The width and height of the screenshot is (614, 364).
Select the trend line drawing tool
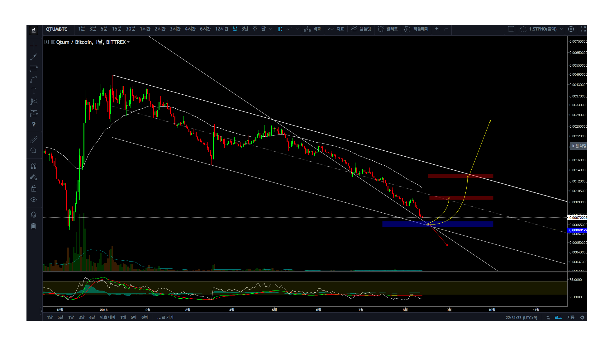[34, 57]
